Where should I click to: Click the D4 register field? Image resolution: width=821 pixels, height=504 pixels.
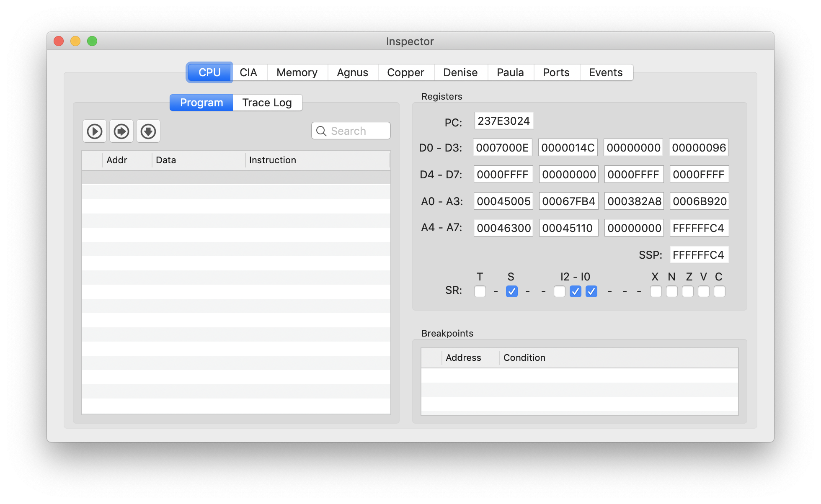503,174
